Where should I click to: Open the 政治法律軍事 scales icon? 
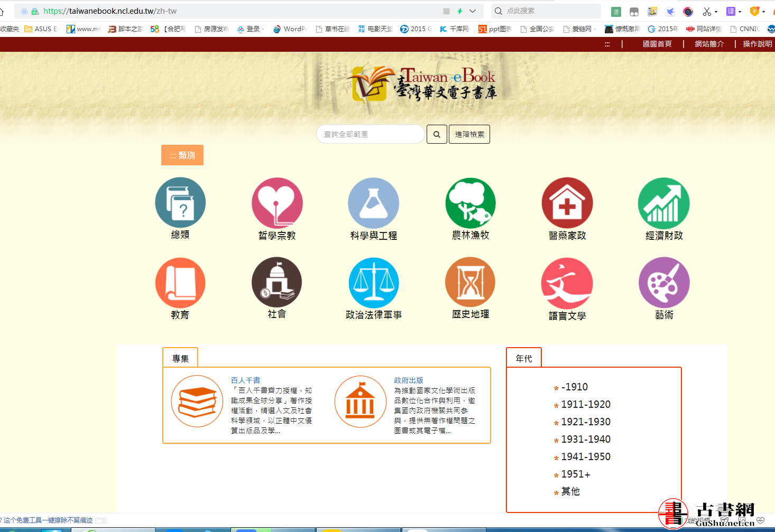point(374,283)
